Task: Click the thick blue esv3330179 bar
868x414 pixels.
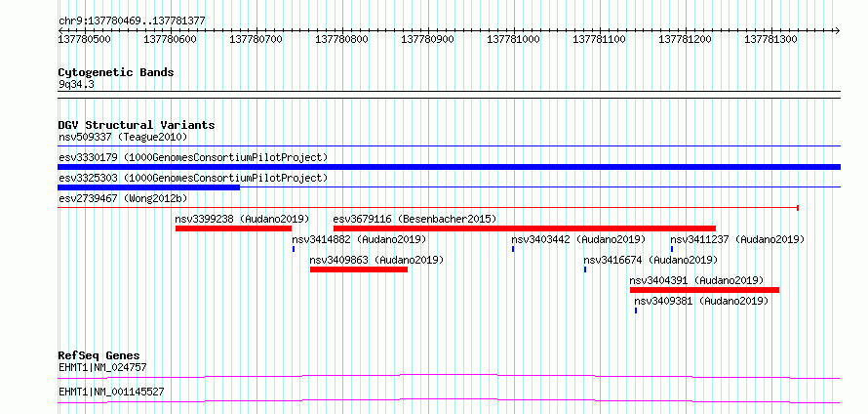Action: (449, 167)
